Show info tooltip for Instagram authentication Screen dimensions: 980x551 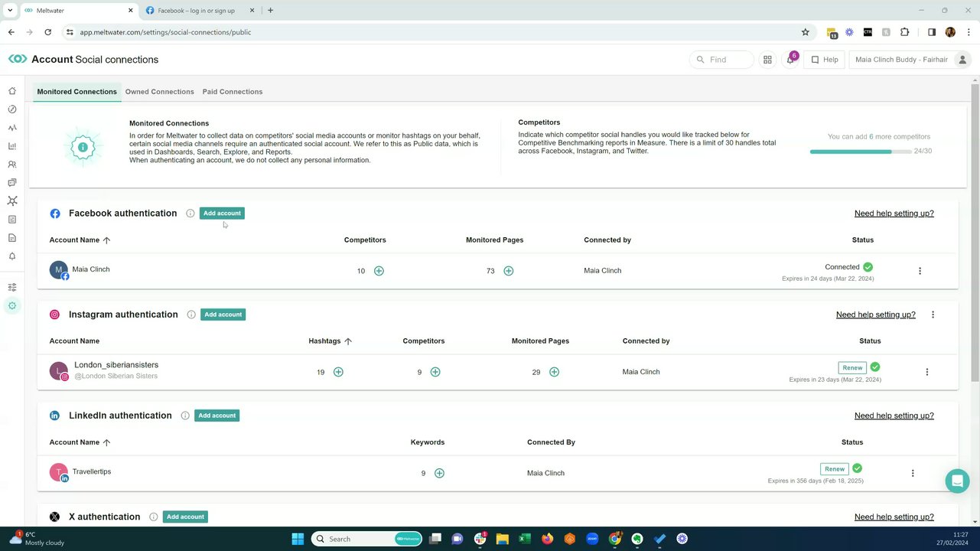click(x=191, y=315)
